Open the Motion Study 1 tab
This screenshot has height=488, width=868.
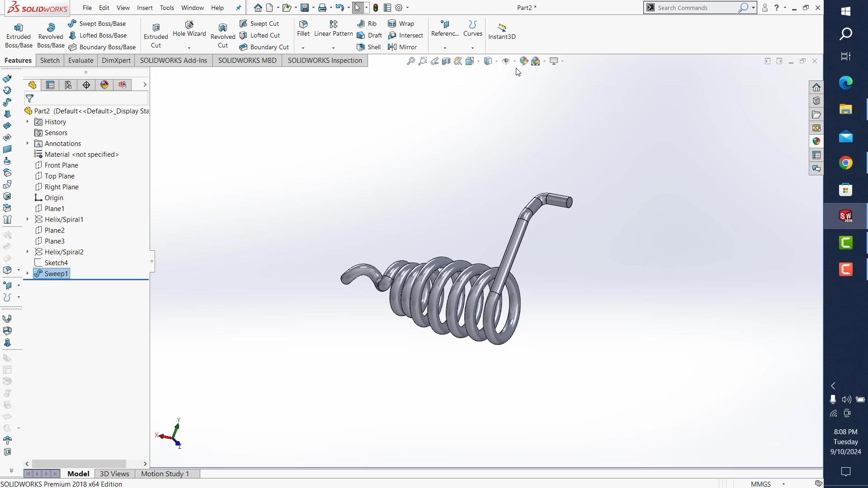click(x=165, y=474)
